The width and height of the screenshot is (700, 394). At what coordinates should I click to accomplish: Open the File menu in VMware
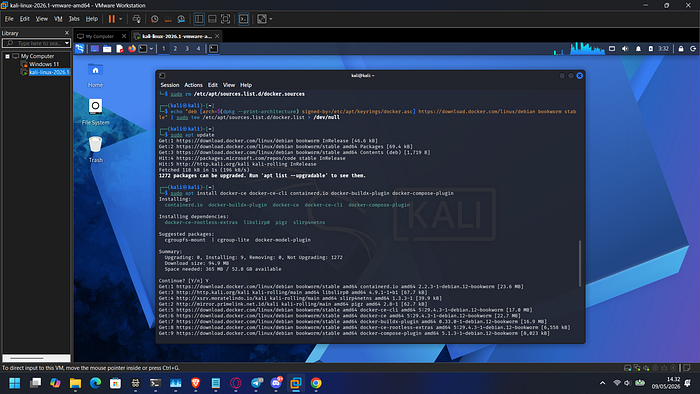pyautogui.click(x=9, y=19)
